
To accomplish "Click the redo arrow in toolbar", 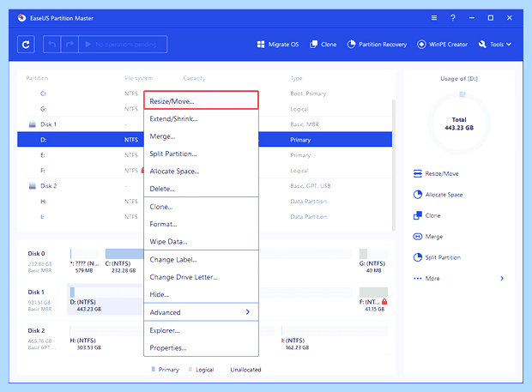I will (70, 45).
